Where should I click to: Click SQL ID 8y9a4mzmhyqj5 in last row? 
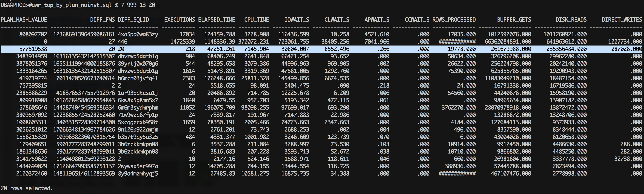point(138,173)
